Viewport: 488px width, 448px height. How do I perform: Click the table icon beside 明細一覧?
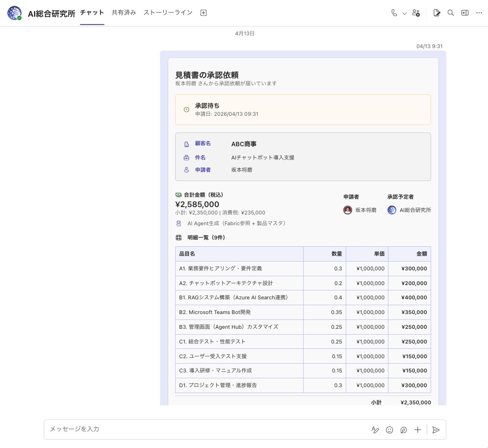tap(179, 237)
